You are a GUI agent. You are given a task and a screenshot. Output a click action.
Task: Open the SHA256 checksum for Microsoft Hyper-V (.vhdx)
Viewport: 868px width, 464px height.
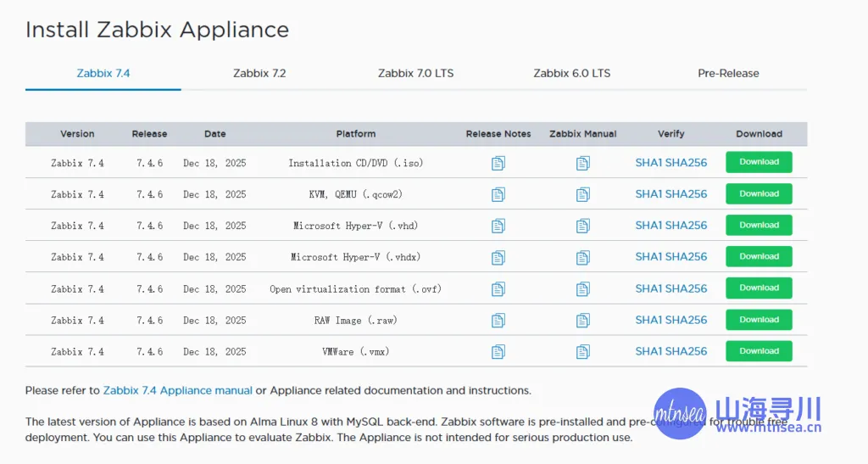tap(687, 257)
